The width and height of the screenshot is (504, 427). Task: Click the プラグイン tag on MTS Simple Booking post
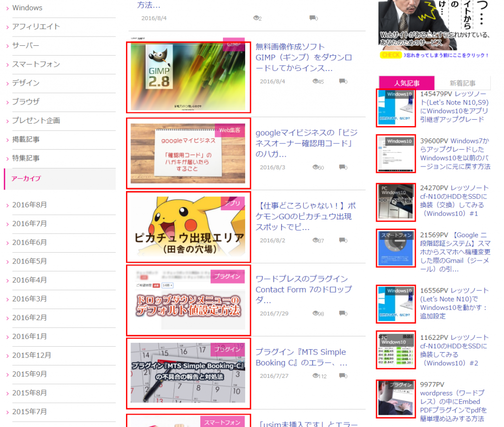coord(227,349)
